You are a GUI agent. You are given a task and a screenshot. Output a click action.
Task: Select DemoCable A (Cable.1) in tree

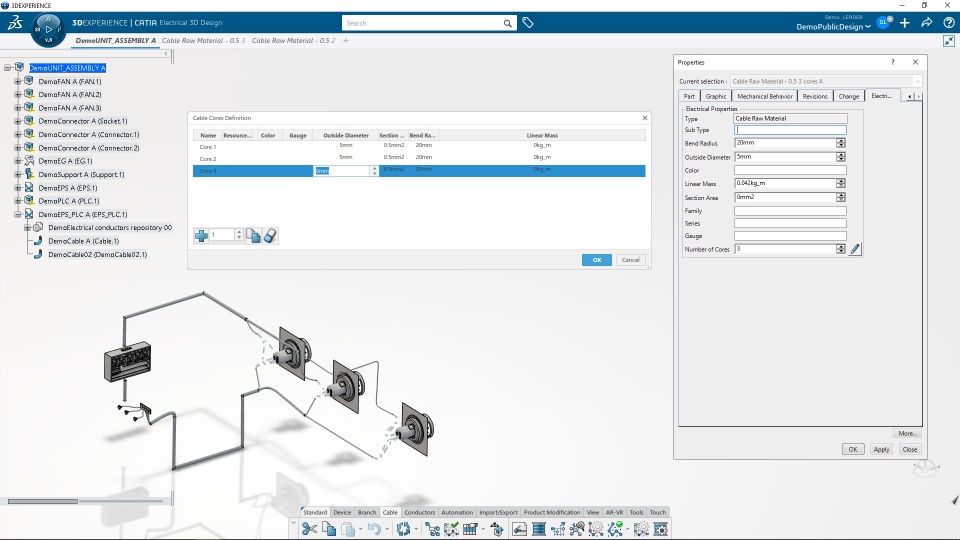(x=84, y=241)
